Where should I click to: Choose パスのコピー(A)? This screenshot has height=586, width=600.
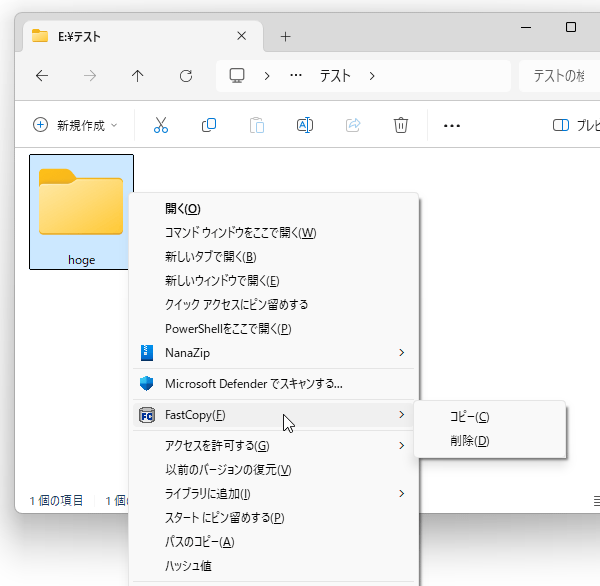(274, 542)
